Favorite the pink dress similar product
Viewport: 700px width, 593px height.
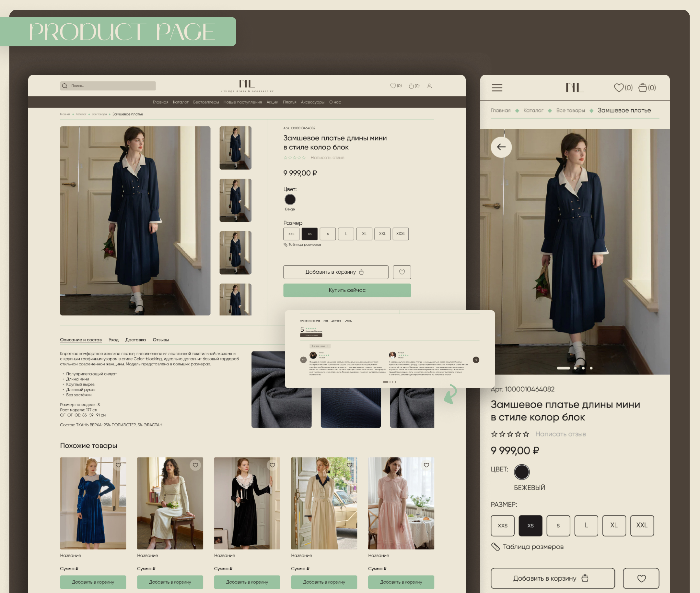[426, 465]
